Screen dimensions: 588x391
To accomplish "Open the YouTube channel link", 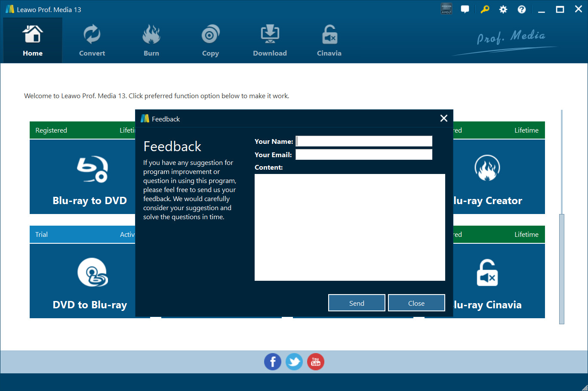I will click(x=316, y=362).
